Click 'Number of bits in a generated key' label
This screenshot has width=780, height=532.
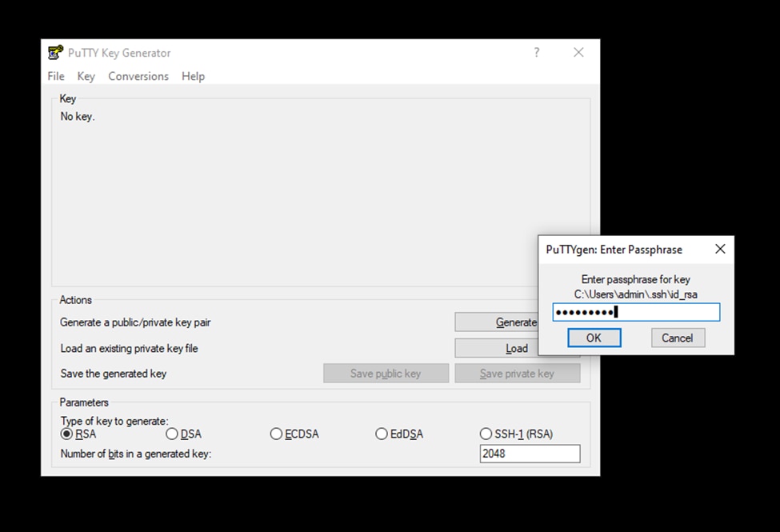pyautogui.click(x=136, y=454)
